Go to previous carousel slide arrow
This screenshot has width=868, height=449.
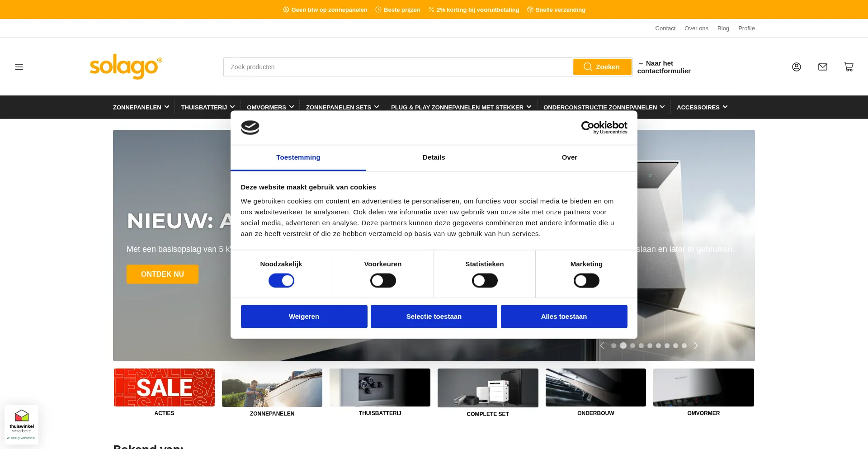[x=602, y=346]
